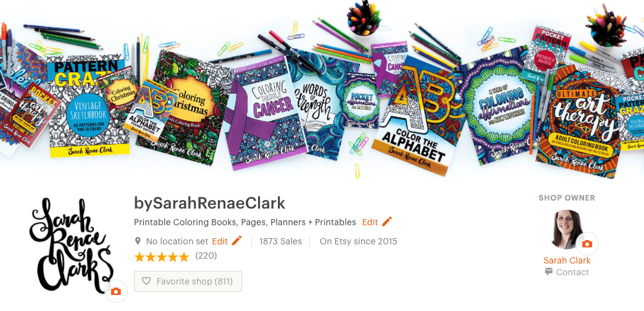The width and height of the screenshot is (644, 311).
Task: Click the Coloring Through Cancer banner book
Action: [267, 111]
